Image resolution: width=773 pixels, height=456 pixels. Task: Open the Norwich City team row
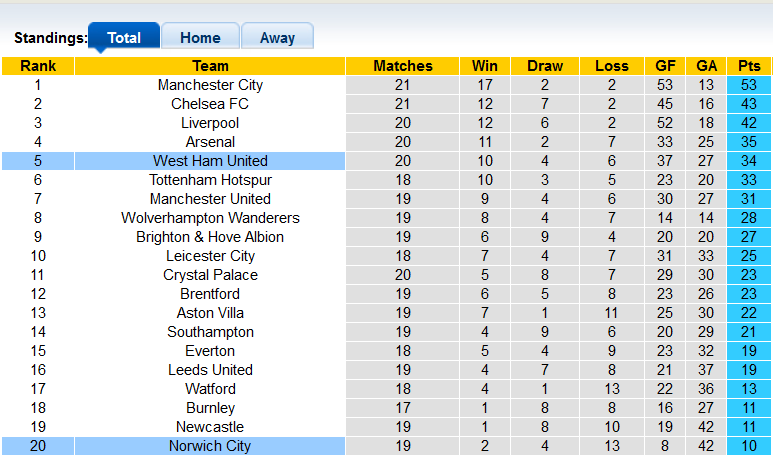pyautogui.click(x=210, y=446)
